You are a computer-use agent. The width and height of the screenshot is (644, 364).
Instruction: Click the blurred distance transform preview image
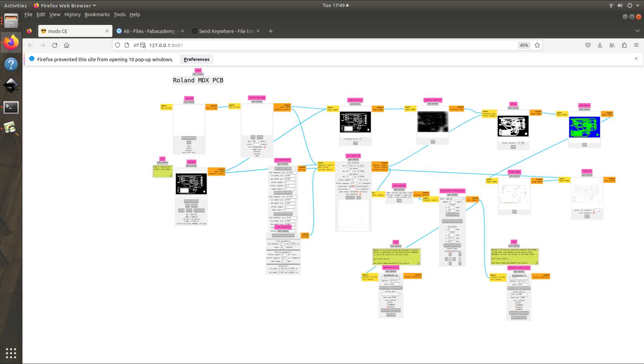click(x=433, y=122)
